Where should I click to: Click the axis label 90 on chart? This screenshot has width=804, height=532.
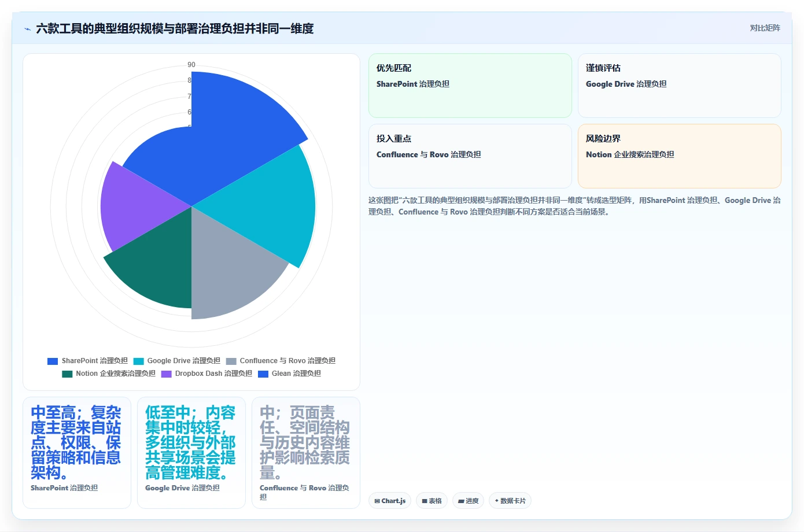pos(191,65)
